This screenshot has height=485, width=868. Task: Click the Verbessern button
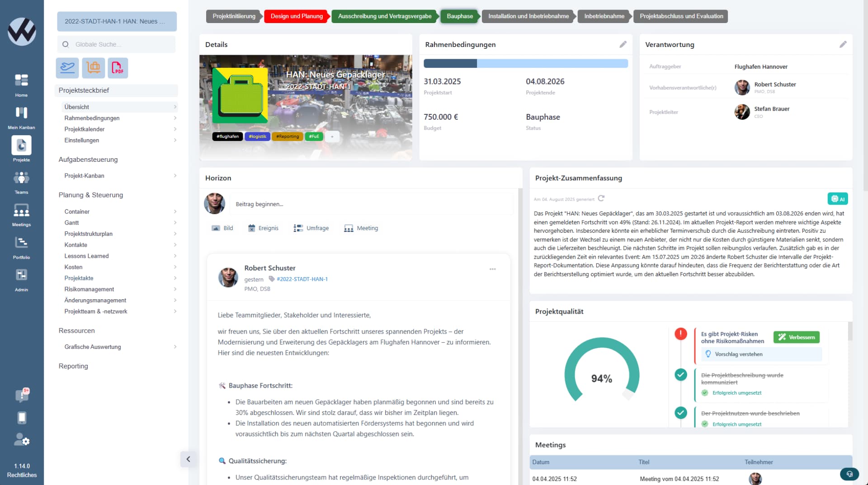tap(796, 337)
